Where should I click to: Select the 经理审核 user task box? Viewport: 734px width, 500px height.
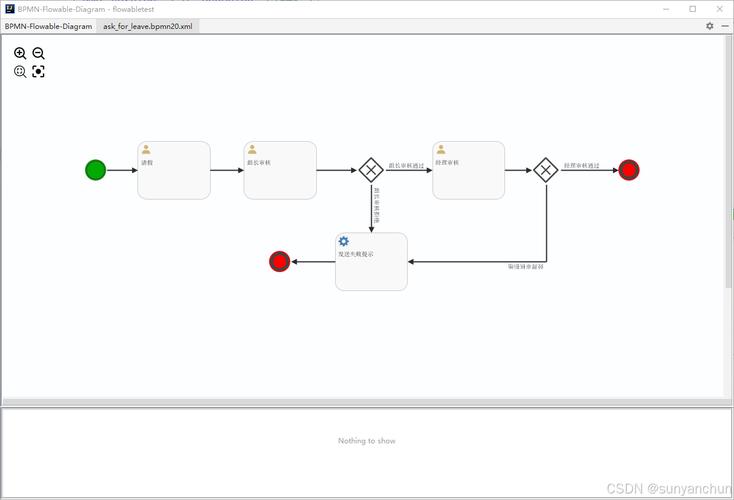coord(468,170)
